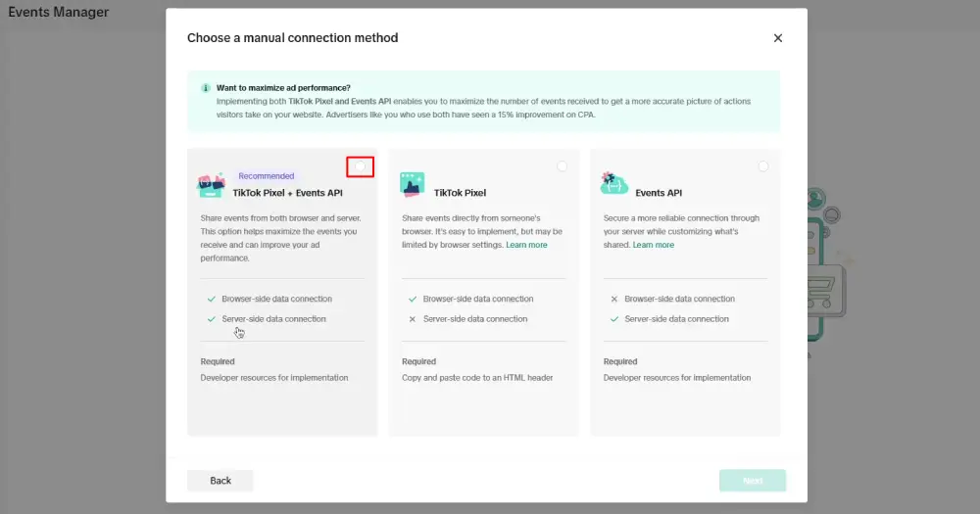
Task: Click the X mark beside Browser-side in Events API card
Action: 614,299
